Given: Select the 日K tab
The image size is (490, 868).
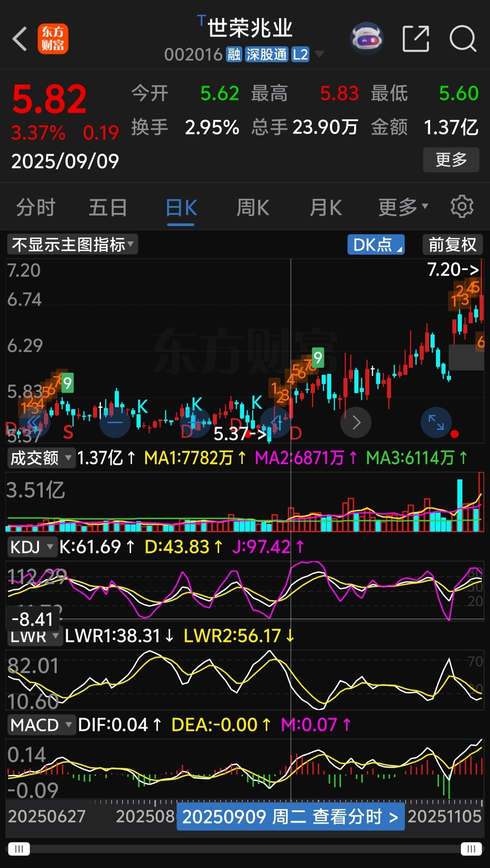Looking at the screenshot, I should tap(181, 208).
